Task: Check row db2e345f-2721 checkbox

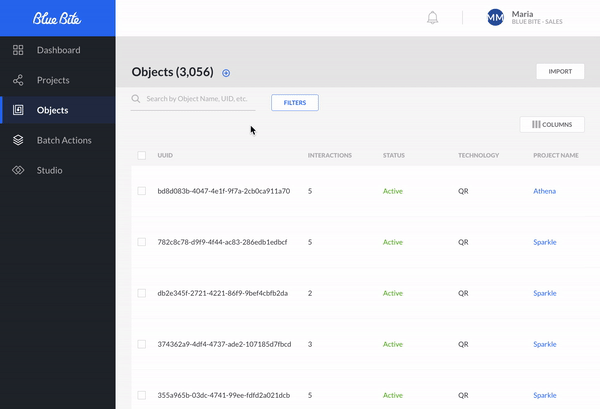Action: [142, 293]
